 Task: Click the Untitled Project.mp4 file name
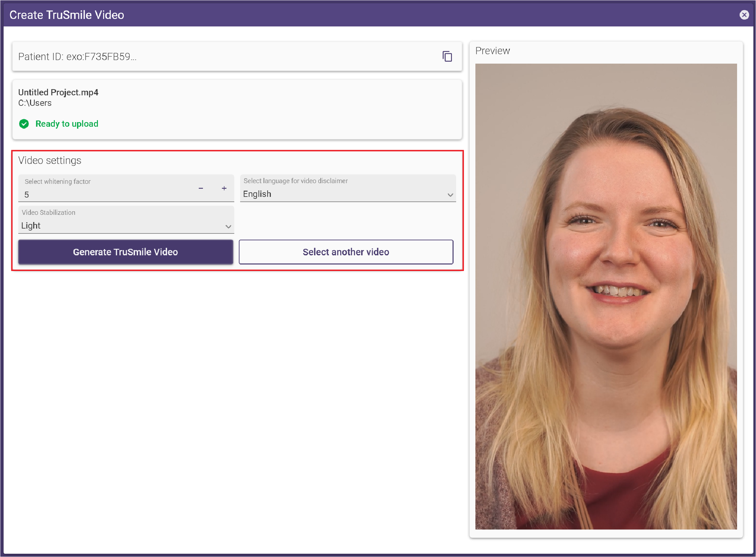58,92
